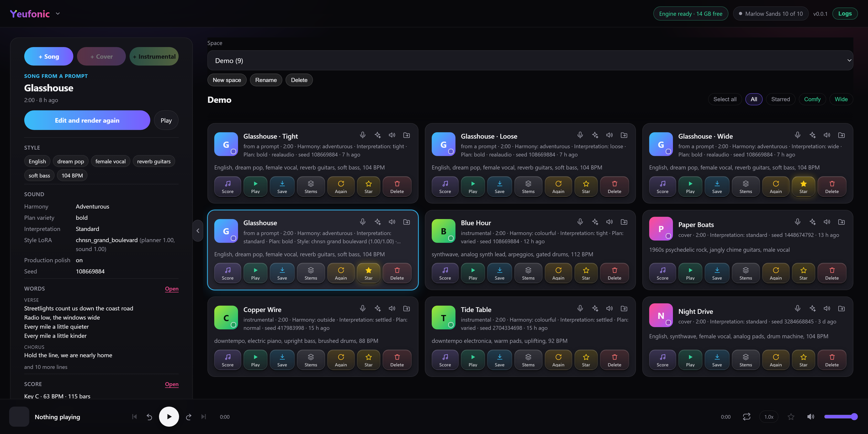
Task: Collapse the left side panel
Action: [198, 231]
